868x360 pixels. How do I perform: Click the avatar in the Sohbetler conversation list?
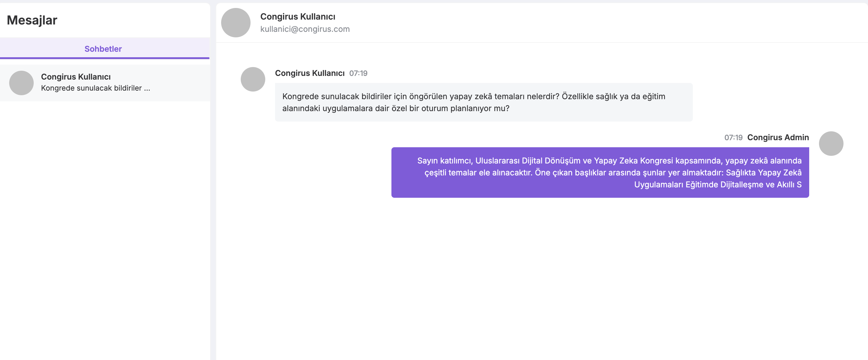(x=21, y=83)
